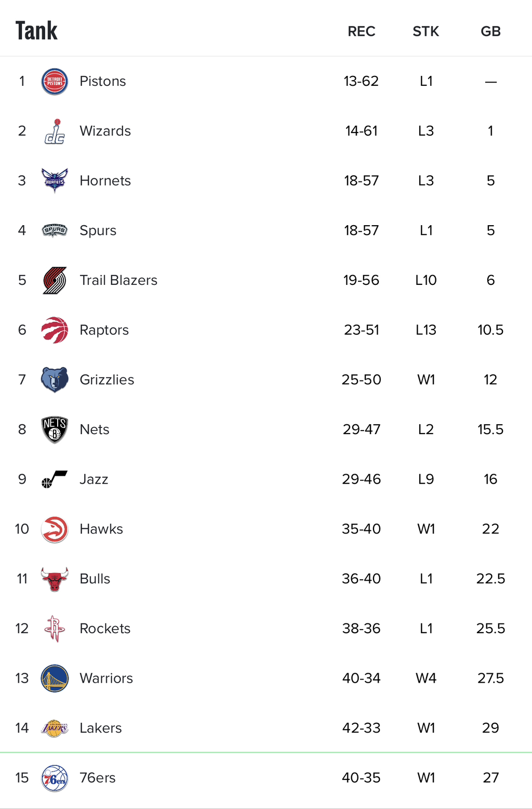
Task: Tap the Trail Blazers logo
Action: [x=55, y=281]
